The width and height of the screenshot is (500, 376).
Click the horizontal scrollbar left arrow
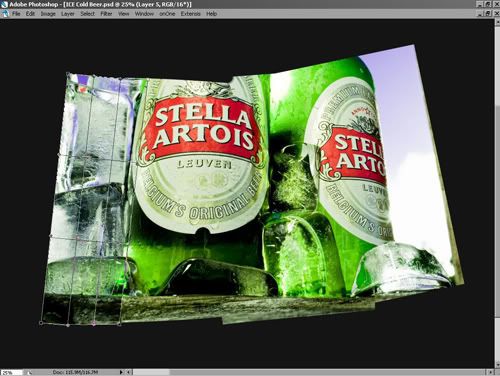[129, 372]
